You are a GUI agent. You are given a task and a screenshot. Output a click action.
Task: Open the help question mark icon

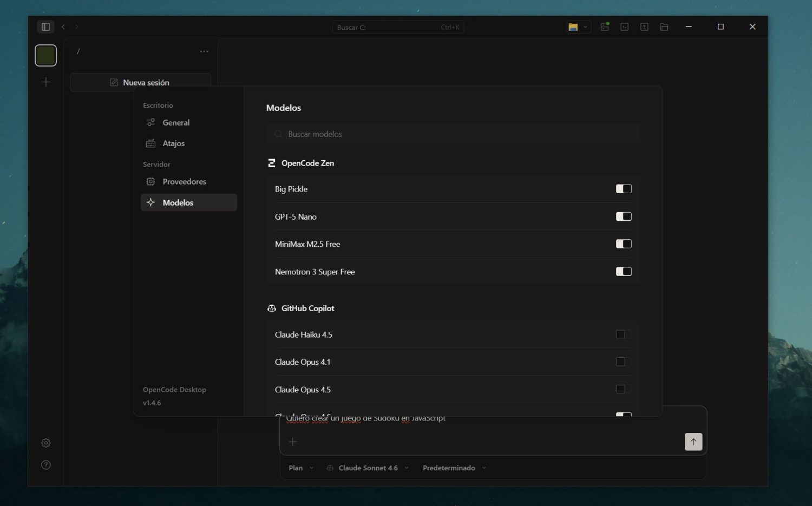(x=45, y=464)
